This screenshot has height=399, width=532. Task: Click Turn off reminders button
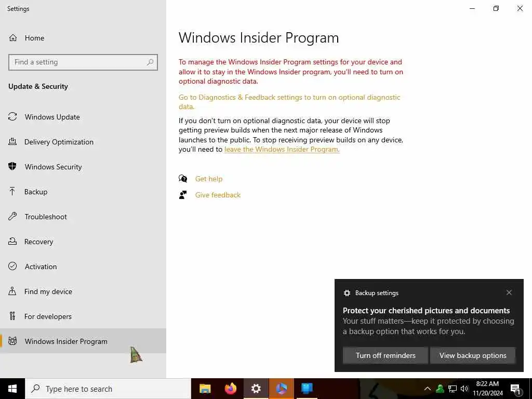[385, 355]
